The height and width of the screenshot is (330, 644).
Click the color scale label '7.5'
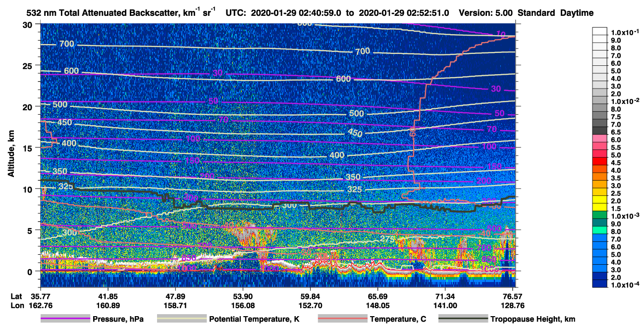616,117
